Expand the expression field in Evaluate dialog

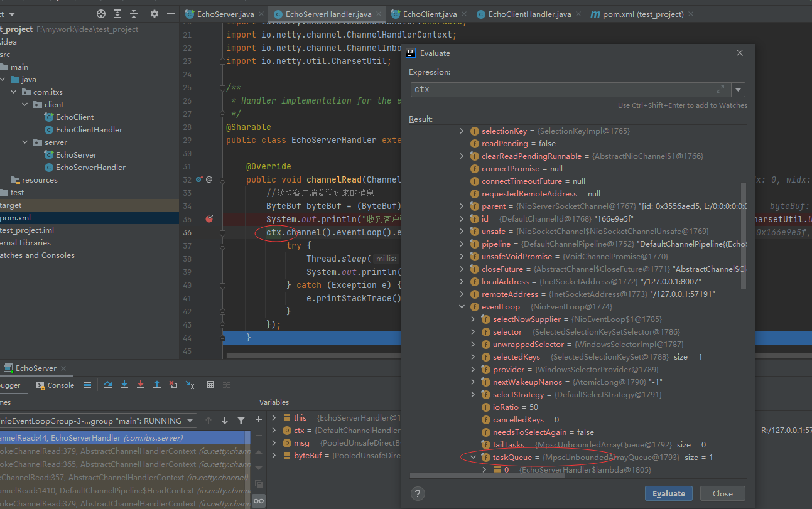pyautogui.click(x=720, y=90)
